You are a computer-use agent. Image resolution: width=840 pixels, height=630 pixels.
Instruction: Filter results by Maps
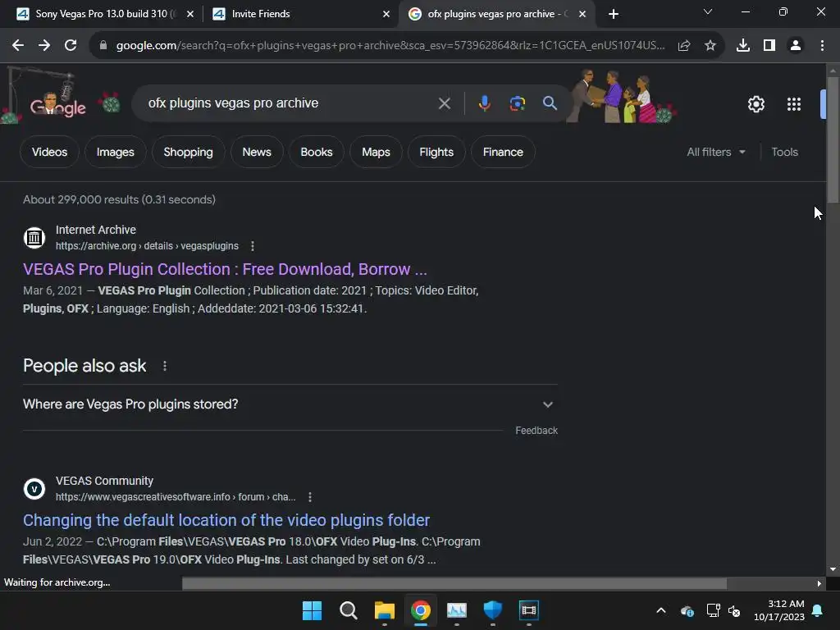coord(376,152)
